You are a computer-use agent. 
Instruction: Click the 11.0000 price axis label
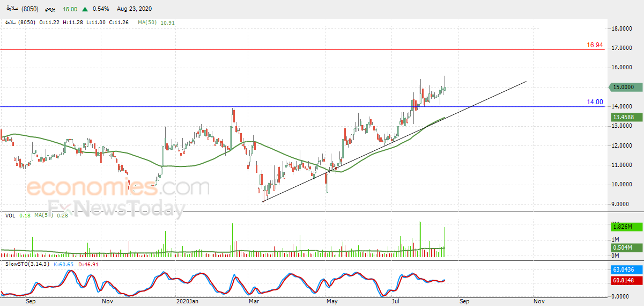coord(623,165)
